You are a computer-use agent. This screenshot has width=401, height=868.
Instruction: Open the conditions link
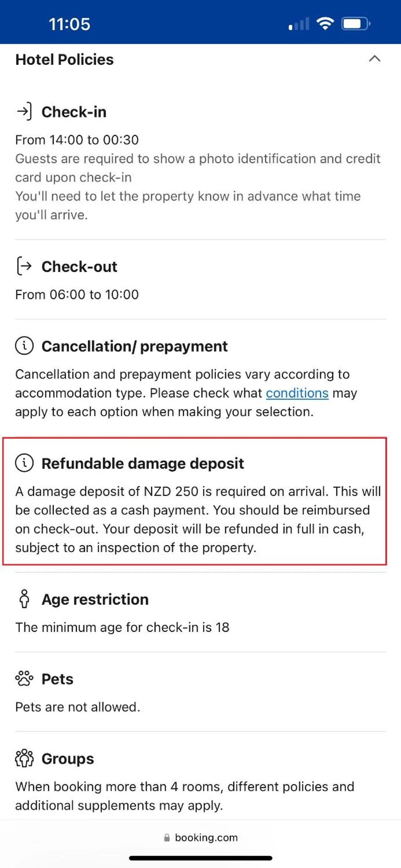297,393
